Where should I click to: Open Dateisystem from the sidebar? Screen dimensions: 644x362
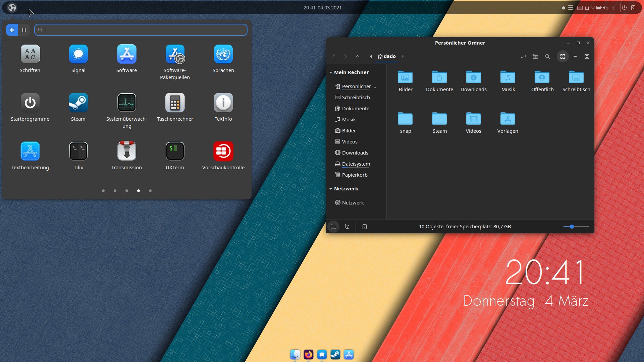(x=356, y=164)
